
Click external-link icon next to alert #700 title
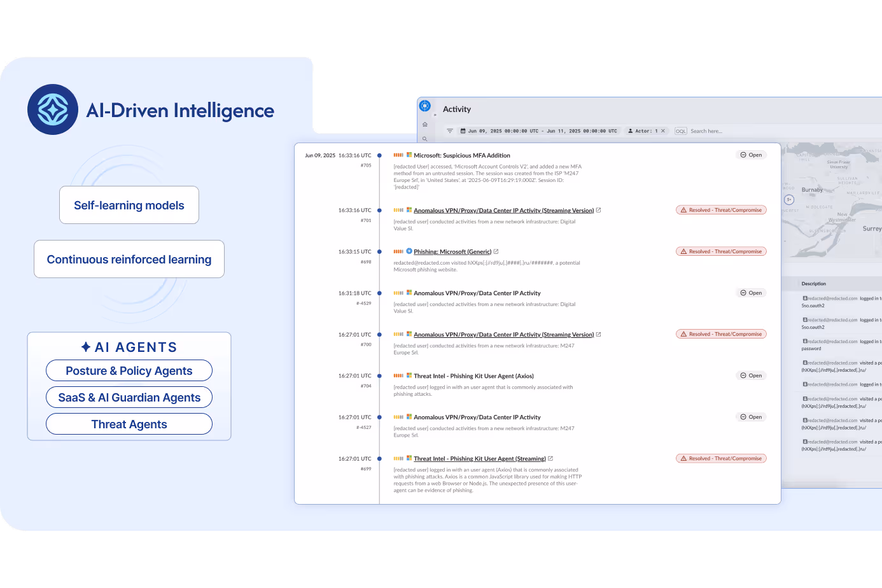pos(598,334)
